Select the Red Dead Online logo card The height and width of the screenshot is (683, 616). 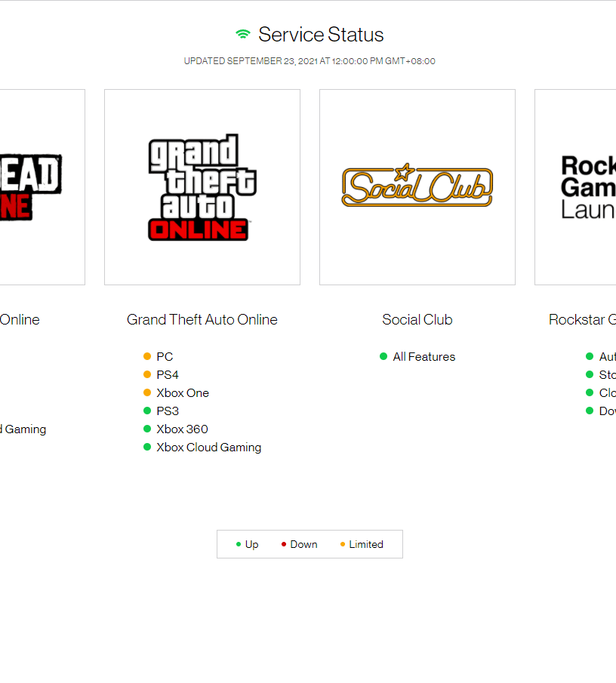click(x=42, y=187)
